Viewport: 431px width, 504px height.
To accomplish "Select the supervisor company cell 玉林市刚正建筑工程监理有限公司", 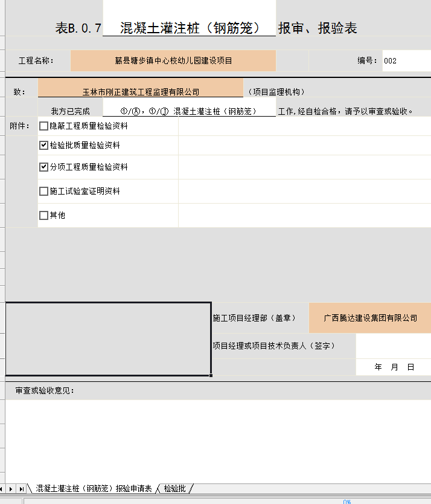I will click(141, 92).
